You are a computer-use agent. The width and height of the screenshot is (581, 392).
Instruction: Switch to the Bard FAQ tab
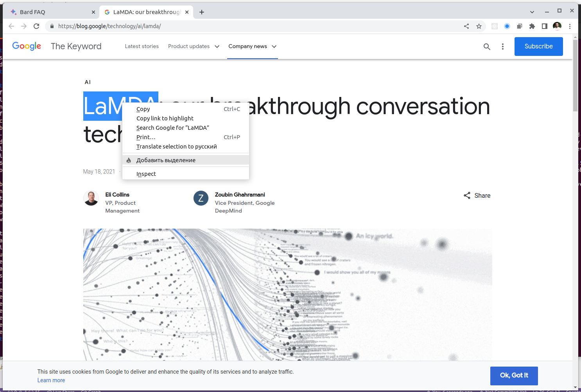click(52, 12)
